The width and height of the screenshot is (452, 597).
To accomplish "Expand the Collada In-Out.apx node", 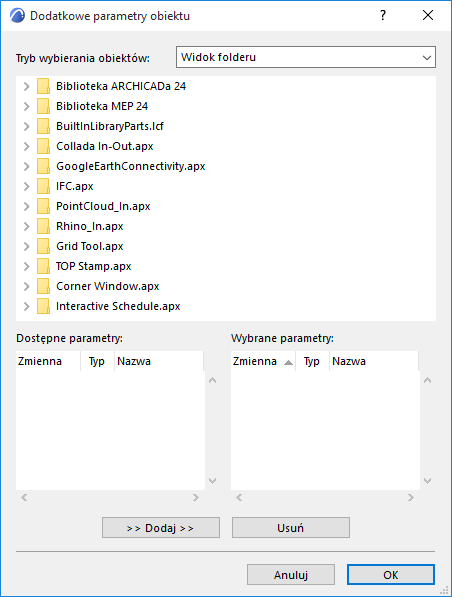I will pos(27,146).
